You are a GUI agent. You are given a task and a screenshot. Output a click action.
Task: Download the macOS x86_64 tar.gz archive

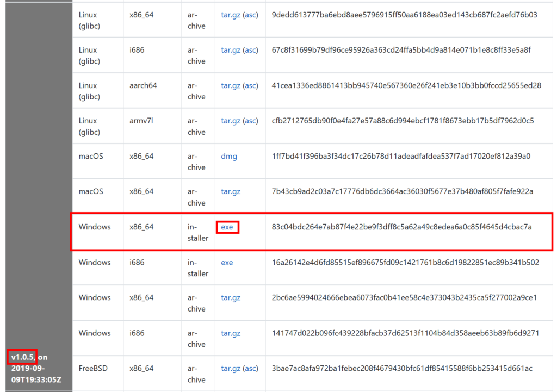pyautogui.click(x=231, y=191)
